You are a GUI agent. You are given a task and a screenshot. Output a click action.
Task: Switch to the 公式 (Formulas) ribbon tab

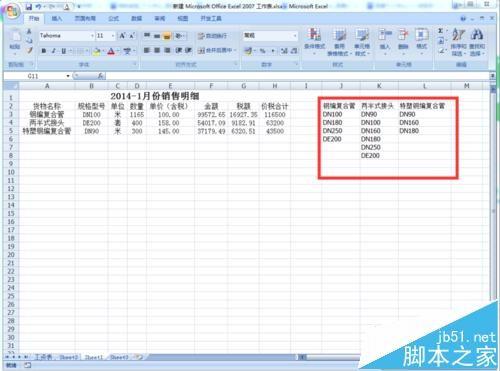point(113,18)
